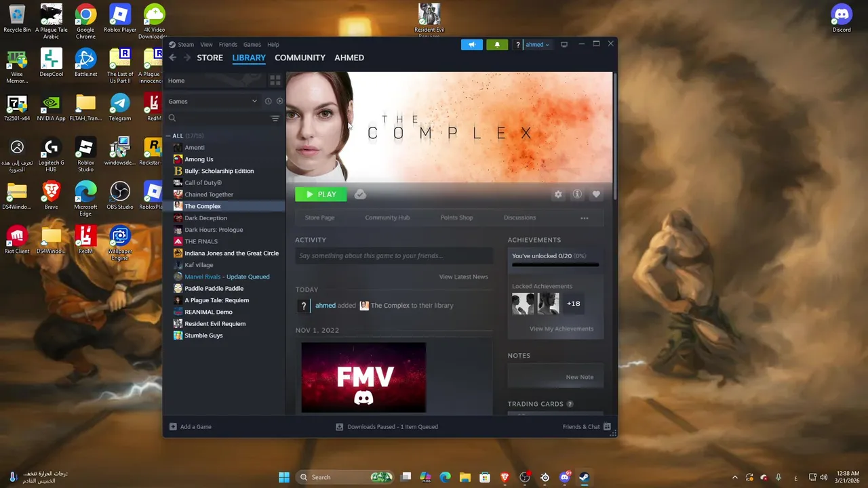Open advanced library filter options icon

[x=275, y=118]
